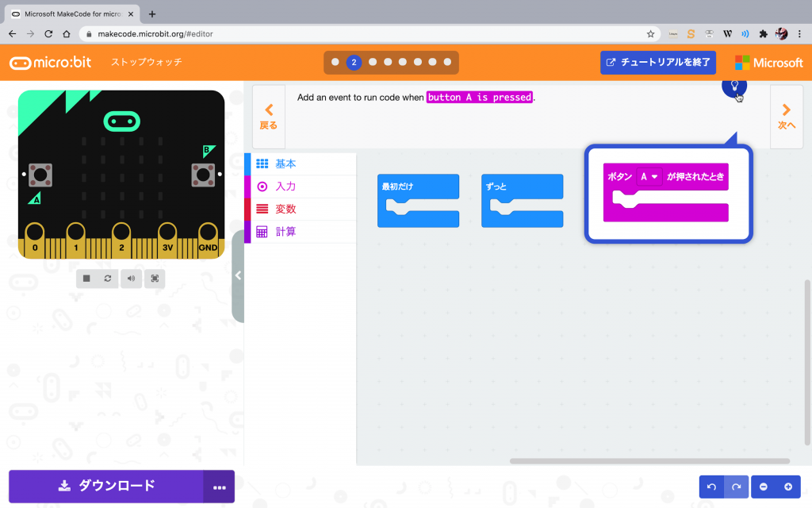Click チュートリアルを終了 to exit tutorial
Viewport: 812px width, 508px height.
click(x=658, y=62)
